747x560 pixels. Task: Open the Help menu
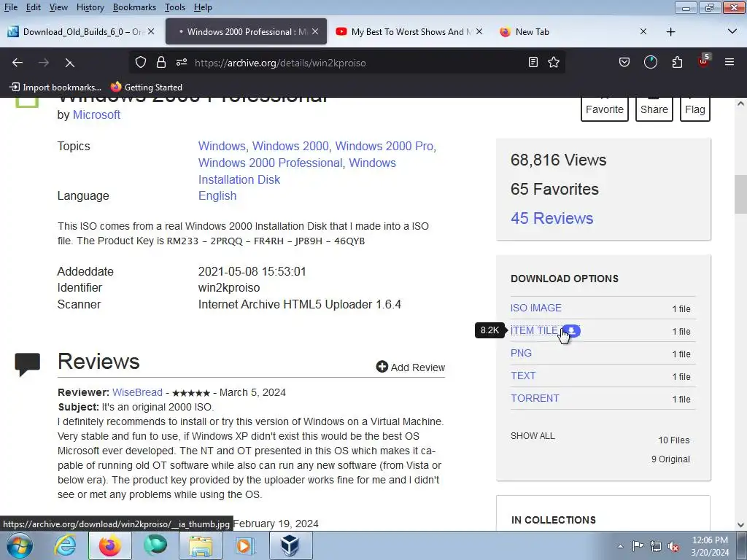point(203,7)
